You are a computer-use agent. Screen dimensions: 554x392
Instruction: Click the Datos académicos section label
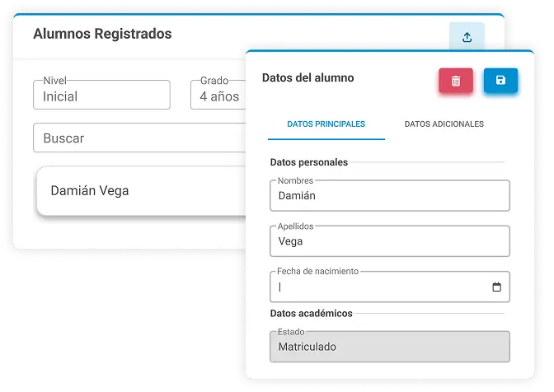pyautogui.click(x=311, y=313)
